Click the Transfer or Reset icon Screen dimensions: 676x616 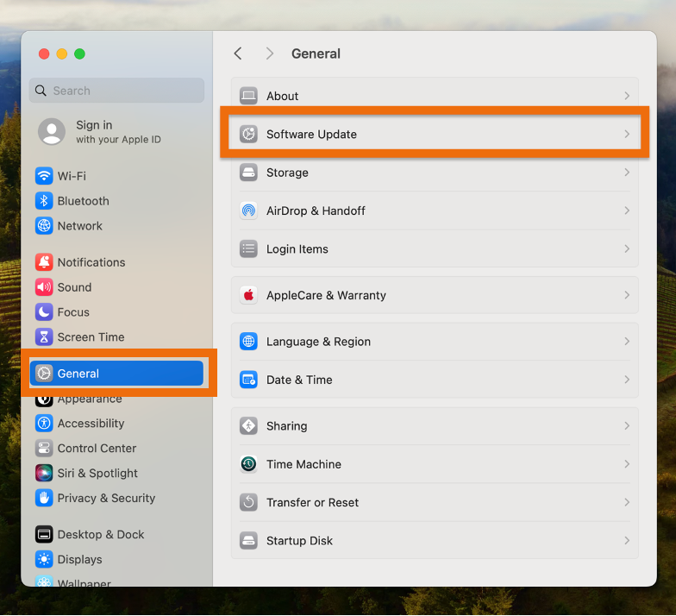point(248,502)
